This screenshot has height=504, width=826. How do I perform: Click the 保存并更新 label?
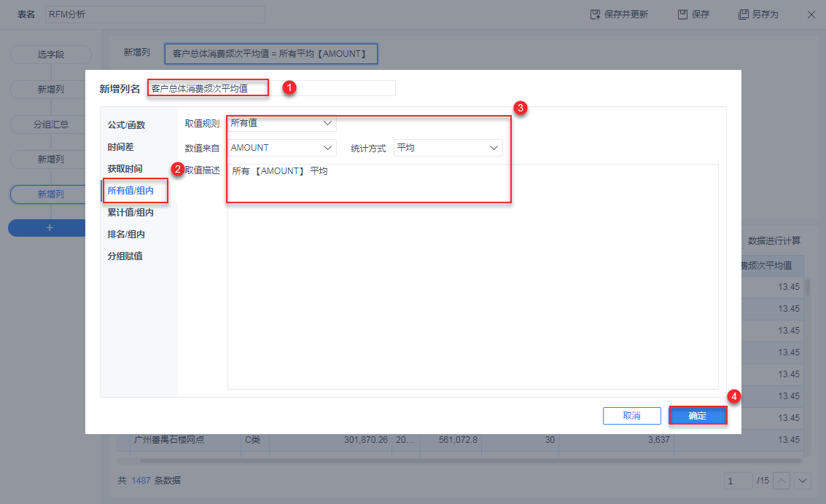(x=626, y=15)
